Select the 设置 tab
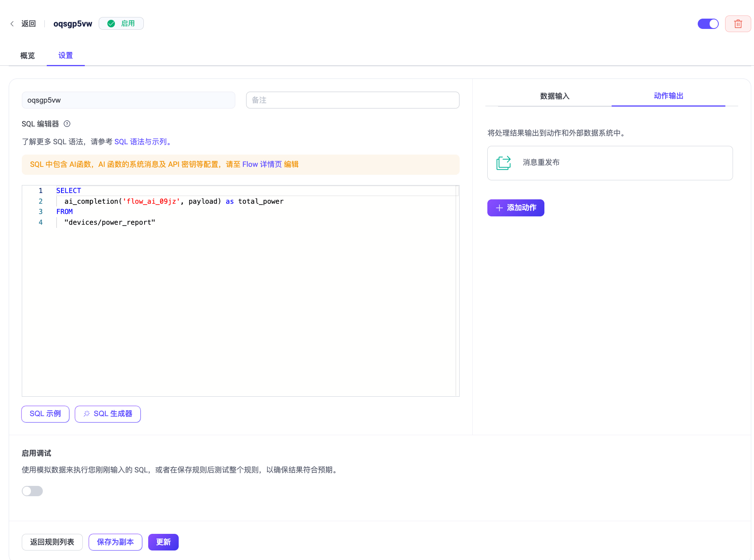The height and width of the screenshot is (560, 754). pos(65,55)
